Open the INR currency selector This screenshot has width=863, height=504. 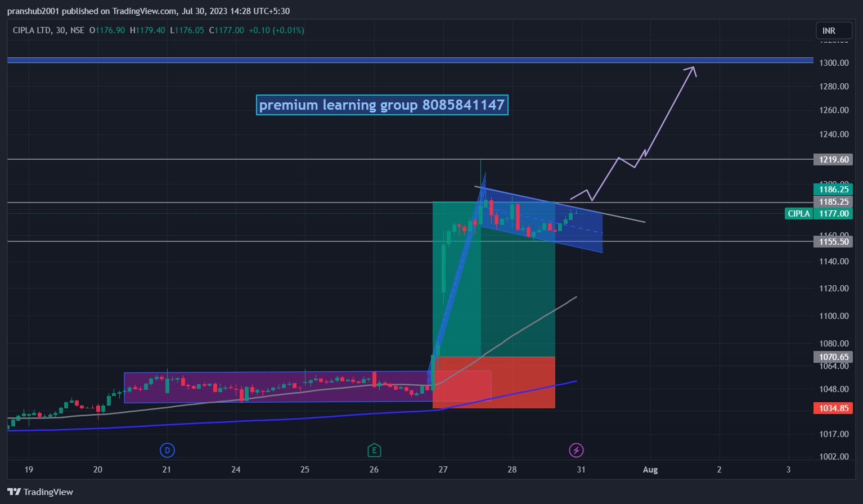tap(834, 30)
